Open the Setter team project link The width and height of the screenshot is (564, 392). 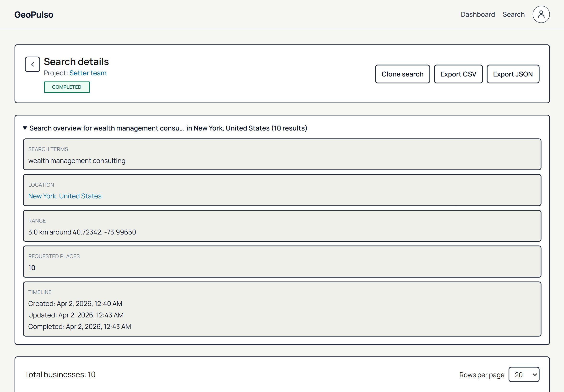click(88, 73)
